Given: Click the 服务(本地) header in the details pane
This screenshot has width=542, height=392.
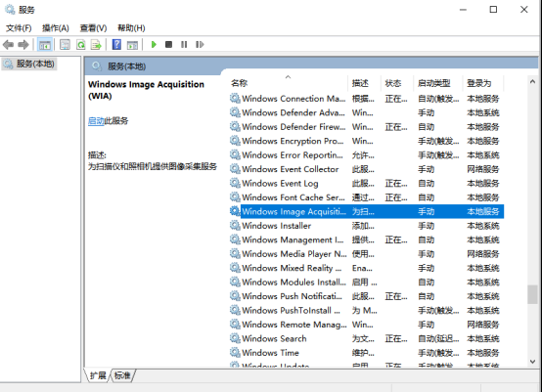Looking at the screenshot, I should tap(126, 66).
